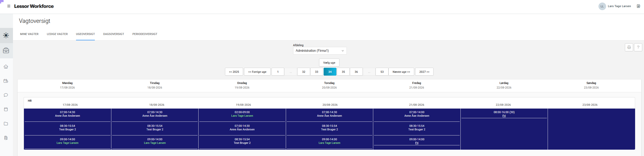Jump to week 33
Image resolution: width=644 pixels, height=156 pixels.
tap(317, 72)
